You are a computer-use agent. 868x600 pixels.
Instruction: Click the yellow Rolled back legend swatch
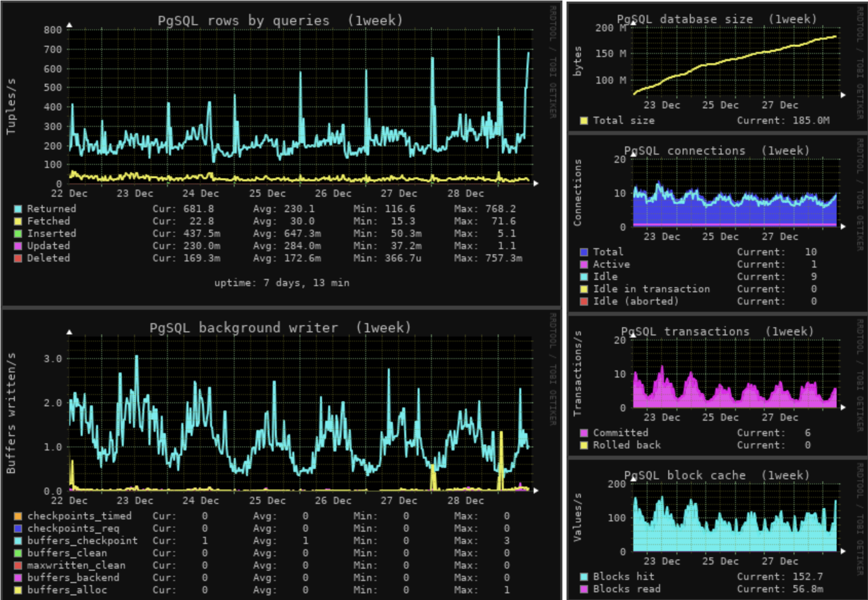pyautogui.click(x=584, y=445)
